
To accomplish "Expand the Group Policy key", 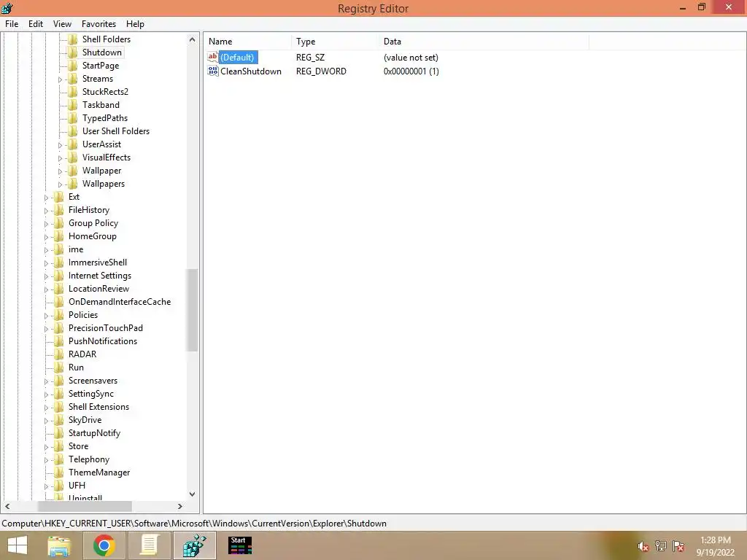I will tap(46, 223).
